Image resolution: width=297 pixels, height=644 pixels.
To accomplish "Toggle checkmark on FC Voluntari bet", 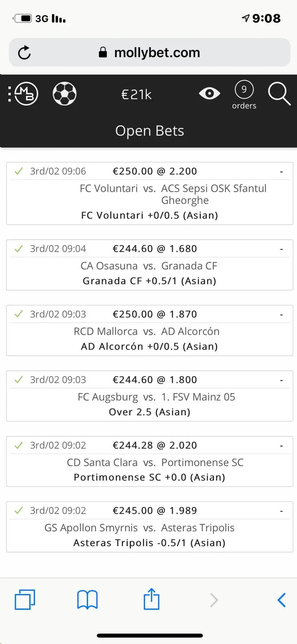I will tap(18, 171).
